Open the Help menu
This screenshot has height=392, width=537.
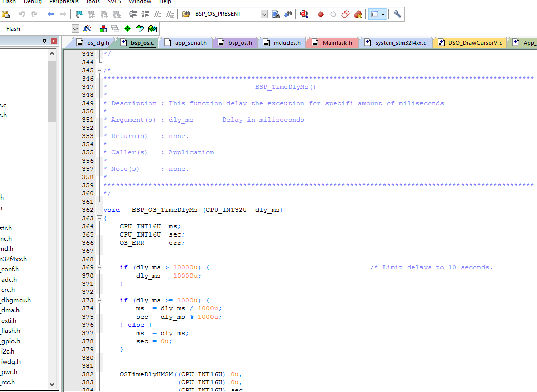pyautogui.click(x=165, y=2)
